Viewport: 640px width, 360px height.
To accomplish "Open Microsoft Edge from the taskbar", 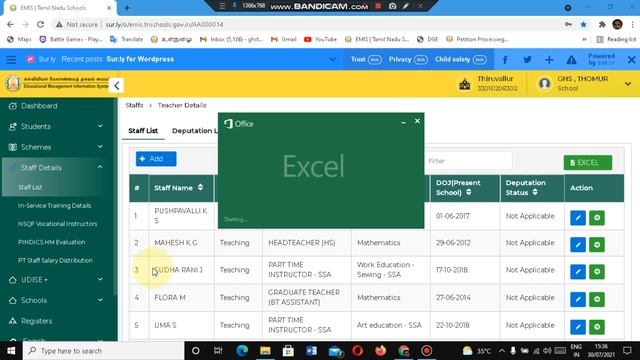I will pos(242,351).
